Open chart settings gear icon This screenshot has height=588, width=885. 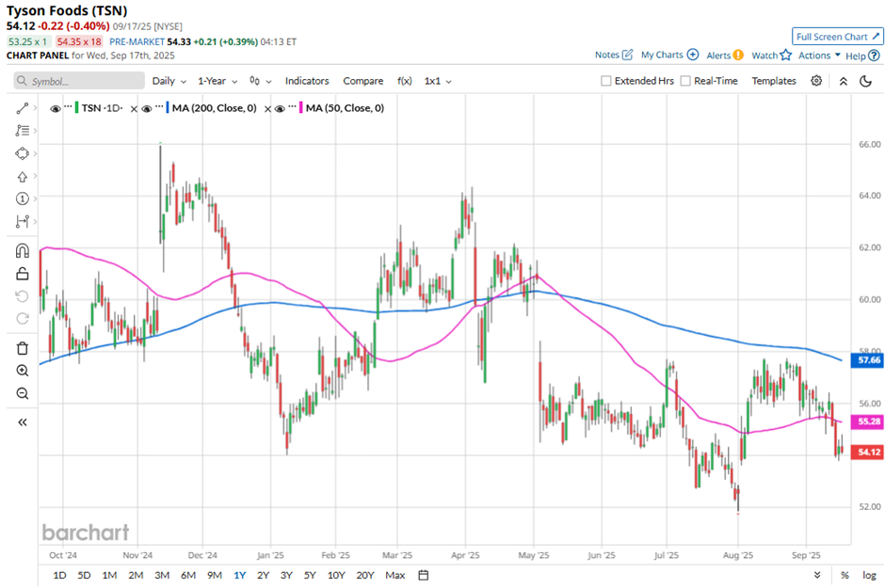[x=816, y=81]
